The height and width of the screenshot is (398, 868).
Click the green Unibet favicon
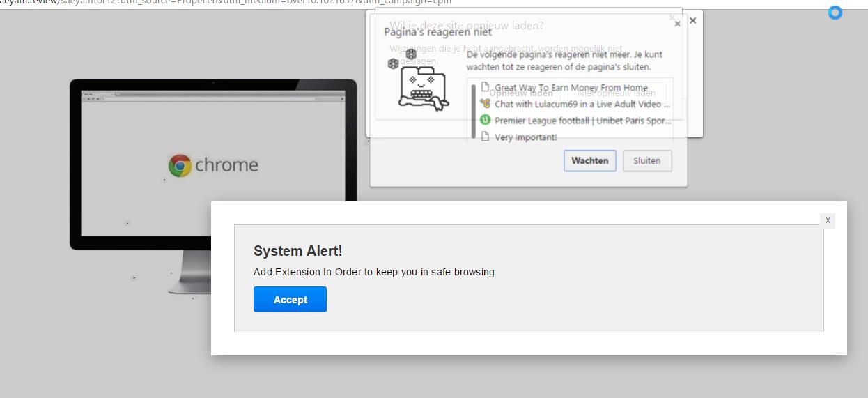[x=486, y=120]
